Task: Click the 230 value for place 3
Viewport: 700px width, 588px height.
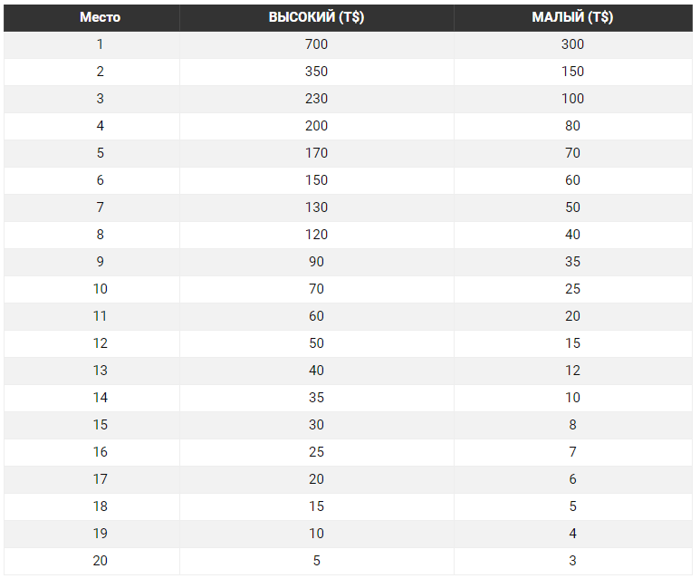Action: tap(316, 99)
